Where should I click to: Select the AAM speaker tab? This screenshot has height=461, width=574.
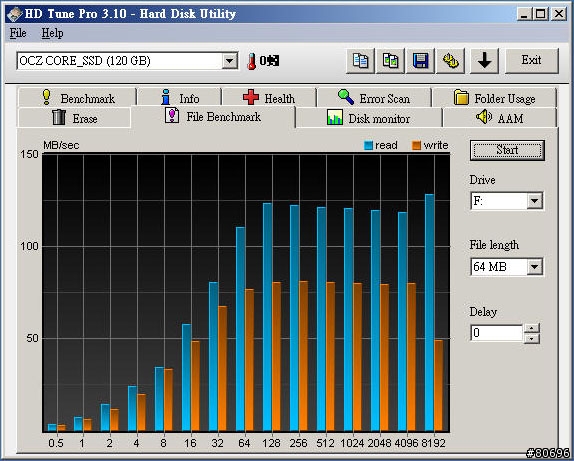[x=500, y=118]
